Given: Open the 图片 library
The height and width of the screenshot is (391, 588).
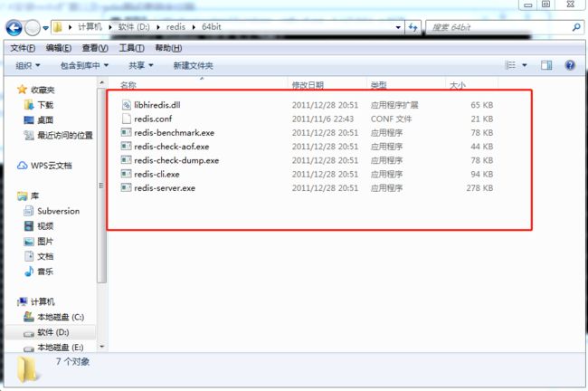Looking at the screenshot, I should (x=45, y=242).
